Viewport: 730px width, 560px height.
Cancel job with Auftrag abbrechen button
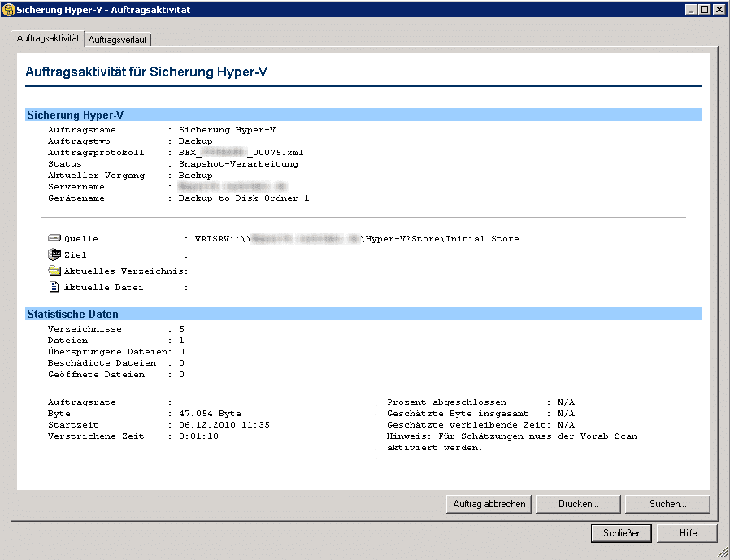point(489,504)
